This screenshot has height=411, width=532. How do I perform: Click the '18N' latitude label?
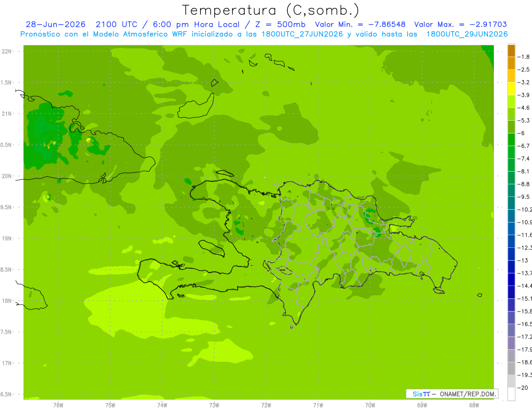(7, 301)
